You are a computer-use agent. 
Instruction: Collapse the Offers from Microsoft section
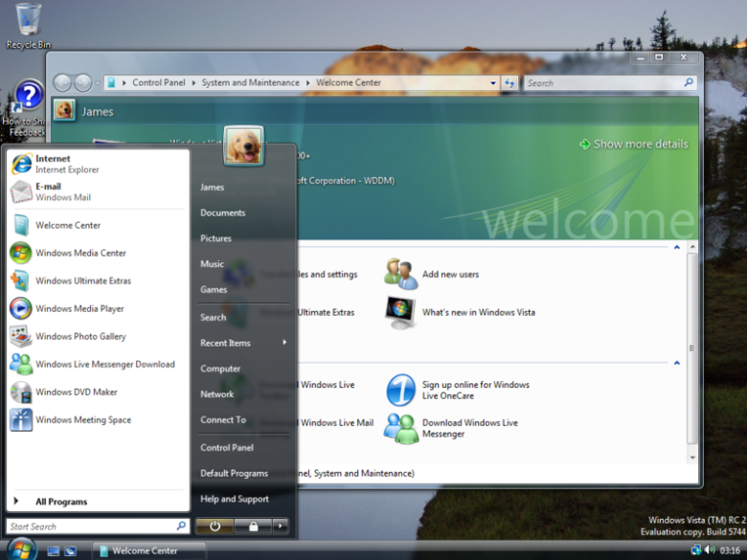[677, 363]
